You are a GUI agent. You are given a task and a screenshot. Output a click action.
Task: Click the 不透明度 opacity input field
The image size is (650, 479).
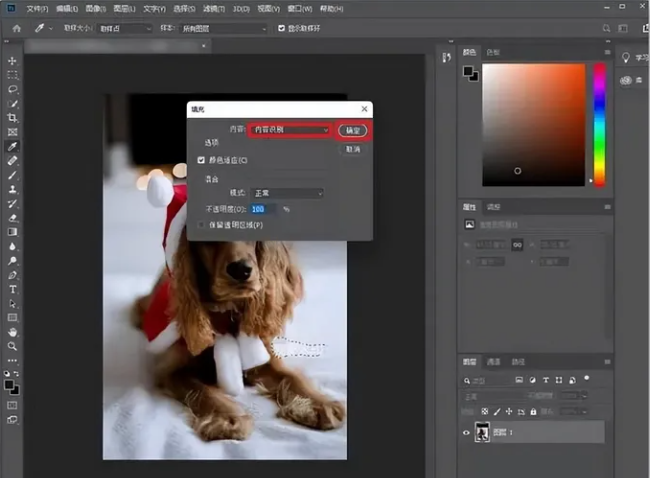(264, 209)
